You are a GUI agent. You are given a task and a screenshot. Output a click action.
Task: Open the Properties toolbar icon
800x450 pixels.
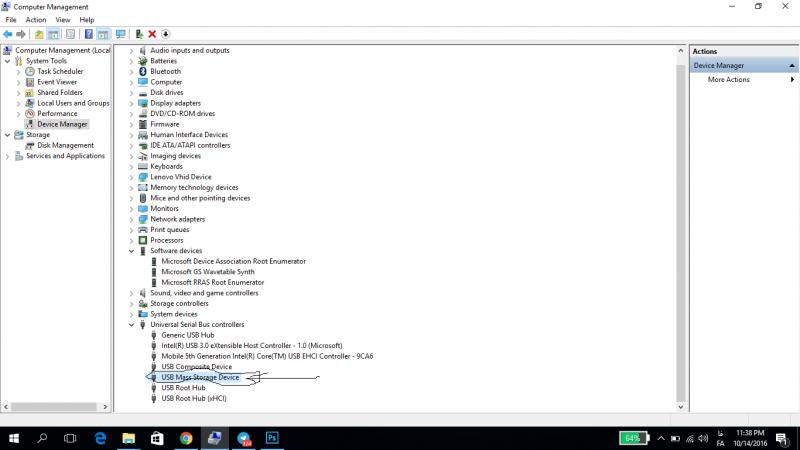point(70,34)
